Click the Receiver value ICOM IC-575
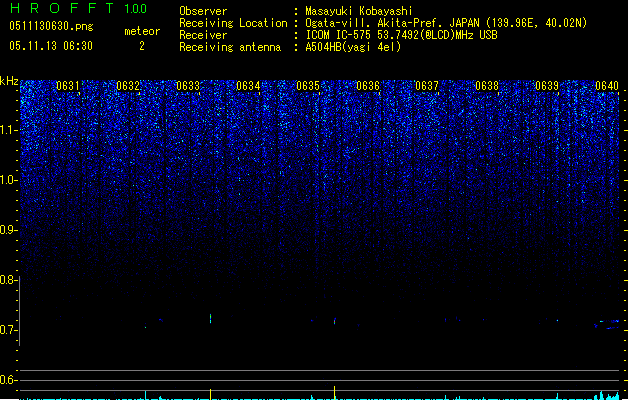Image resolution: width=629 pixels, height=400 pixels. pyautogui.click(x=337, y=35)
